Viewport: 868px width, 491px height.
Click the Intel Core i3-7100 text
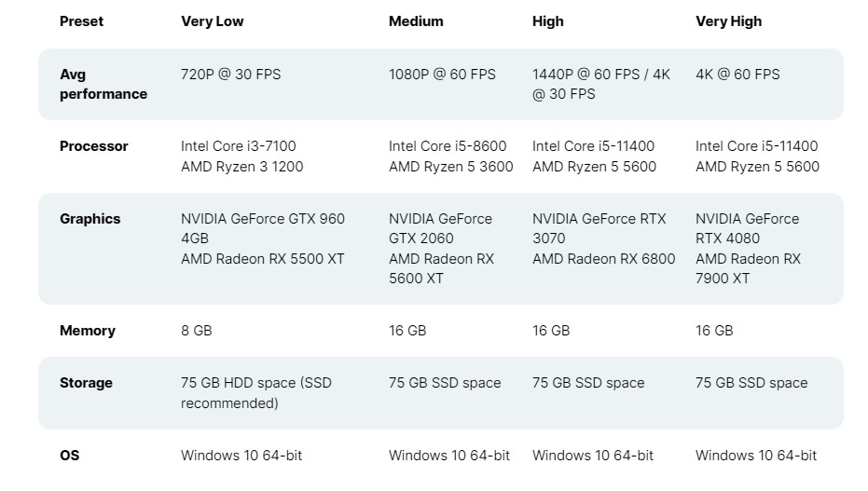tap(238, 146)
